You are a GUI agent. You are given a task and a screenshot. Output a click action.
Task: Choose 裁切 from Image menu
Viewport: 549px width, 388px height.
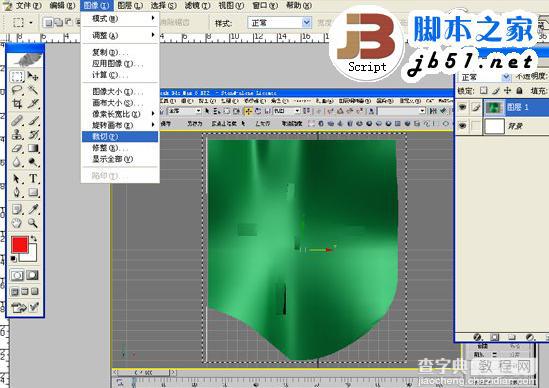point(120,137)
